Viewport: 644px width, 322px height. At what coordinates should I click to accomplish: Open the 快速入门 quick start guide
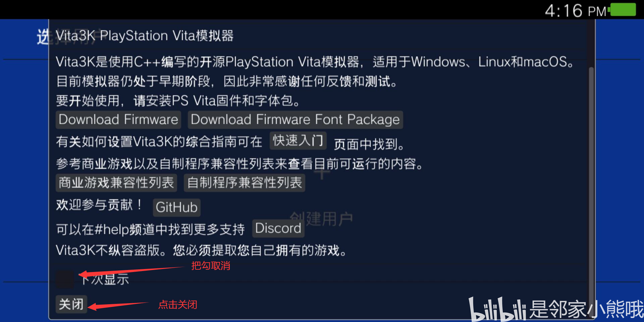tap(298, 141)
